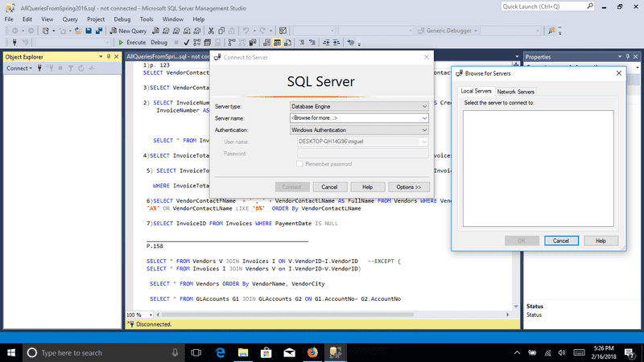Pin the Object Explorer panel
This screenshot has width=644, height=362.
[x=109, y=56]
